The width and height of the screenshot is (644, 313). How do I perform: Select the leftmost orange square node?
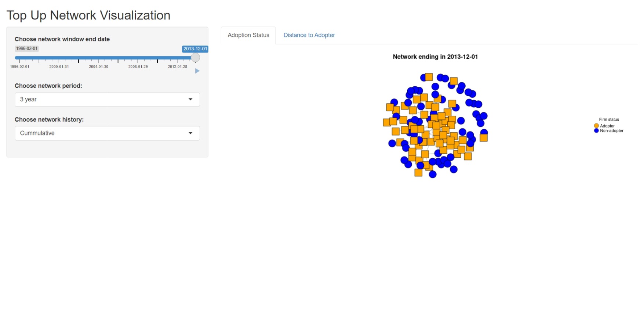click(x=386, y=122)
